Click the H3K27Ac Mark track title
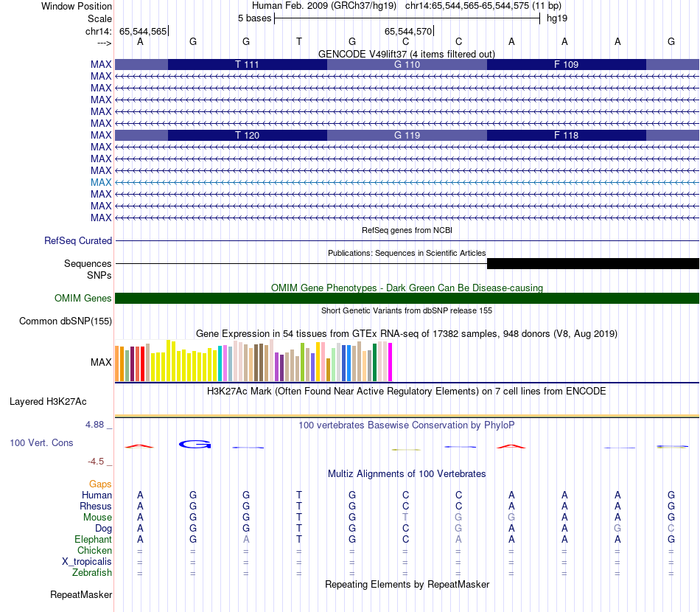Screen dimensions: 700x612 point(407,392)
